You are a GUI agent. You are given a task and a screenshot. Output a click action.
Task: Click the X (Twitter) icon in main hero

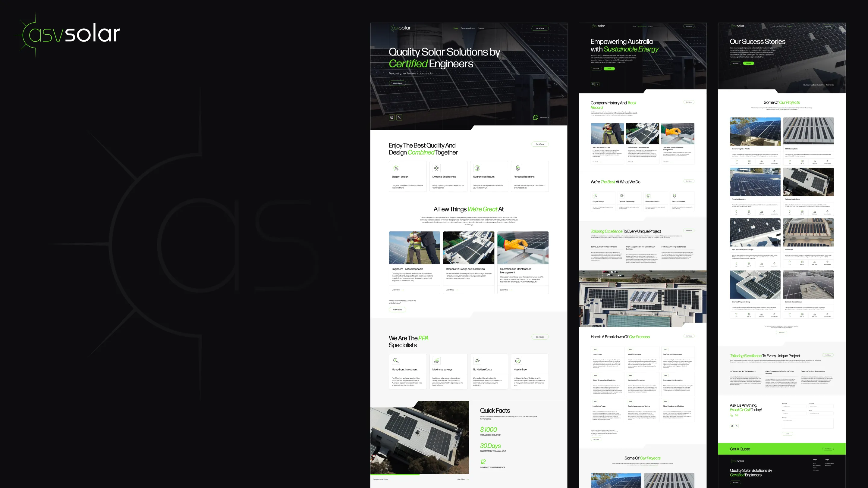pos(399,117)
